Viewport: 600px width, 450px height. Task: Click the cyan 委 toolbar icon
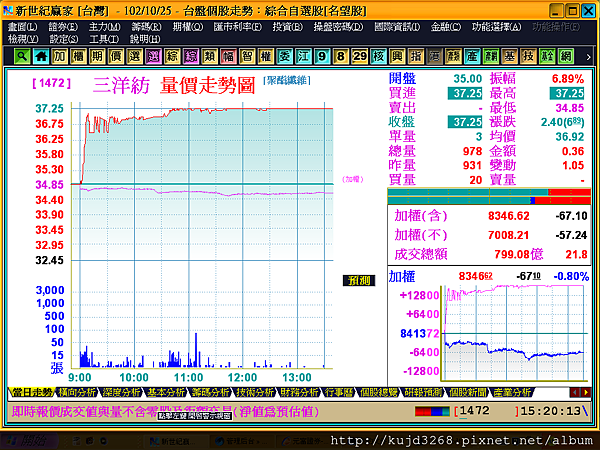coord(285,57)
